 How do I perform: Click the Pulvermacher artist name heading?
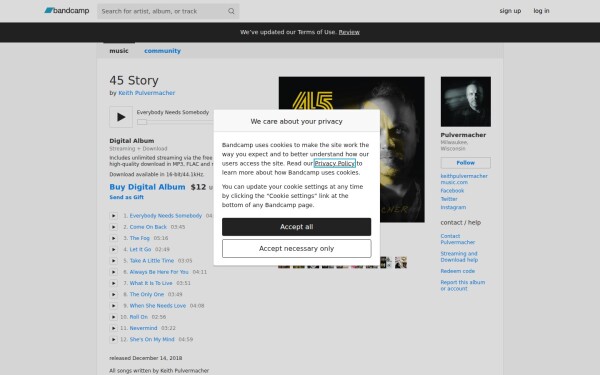463,135
